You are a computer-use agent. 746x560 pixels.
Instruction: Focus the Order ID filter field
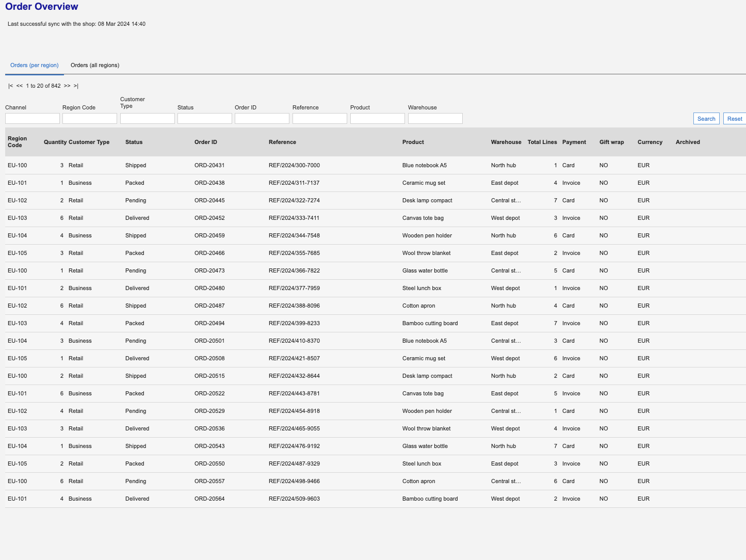262,118
